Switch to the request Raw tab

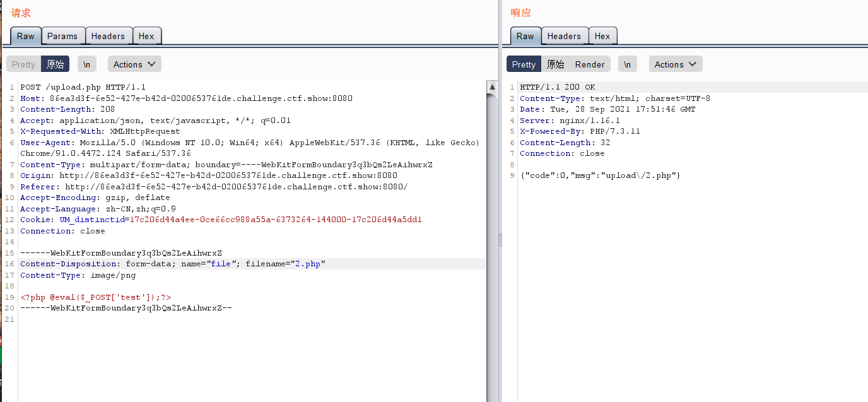point(26,36)
